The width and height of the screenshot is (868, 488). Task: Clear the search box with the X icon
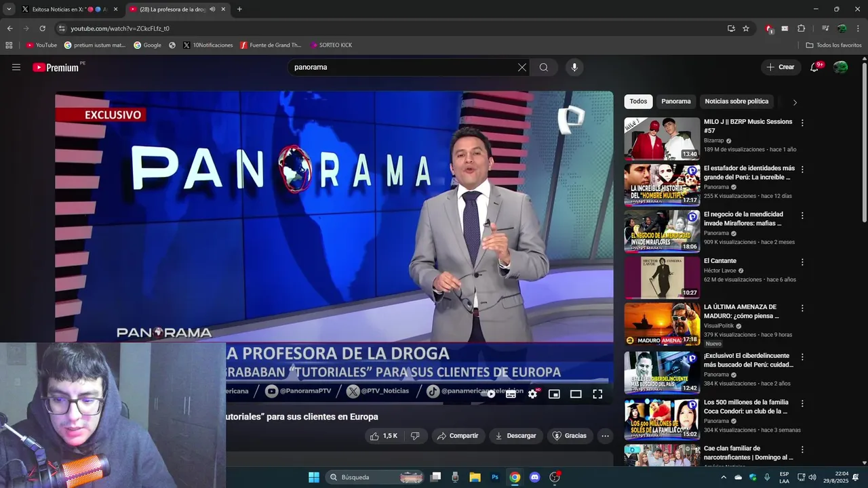tap(522, 67)
